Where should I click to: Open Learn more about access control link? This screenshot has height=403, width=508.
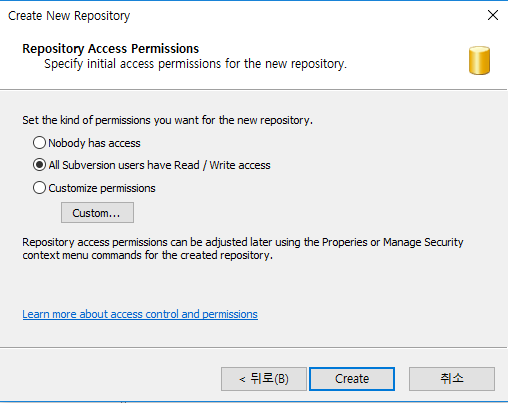pyautogui.click(x=140, y=314)
